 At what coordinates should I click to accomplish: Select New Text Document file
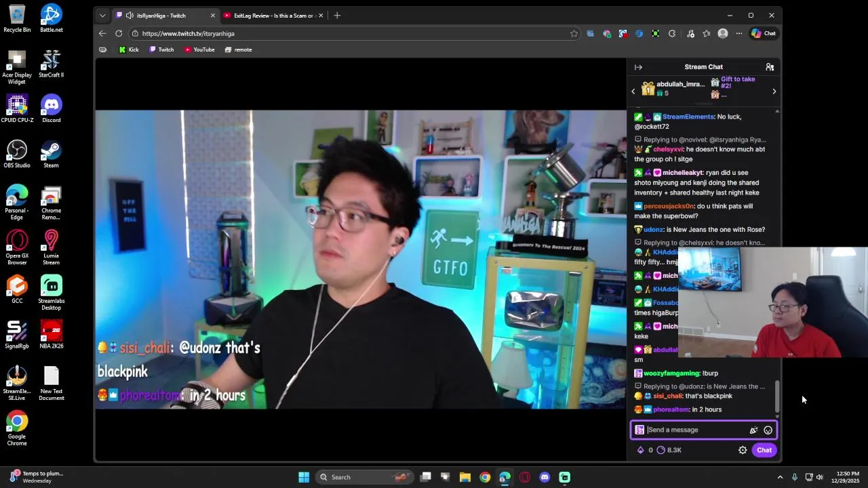pyautogui.click(x=51, y=383)
